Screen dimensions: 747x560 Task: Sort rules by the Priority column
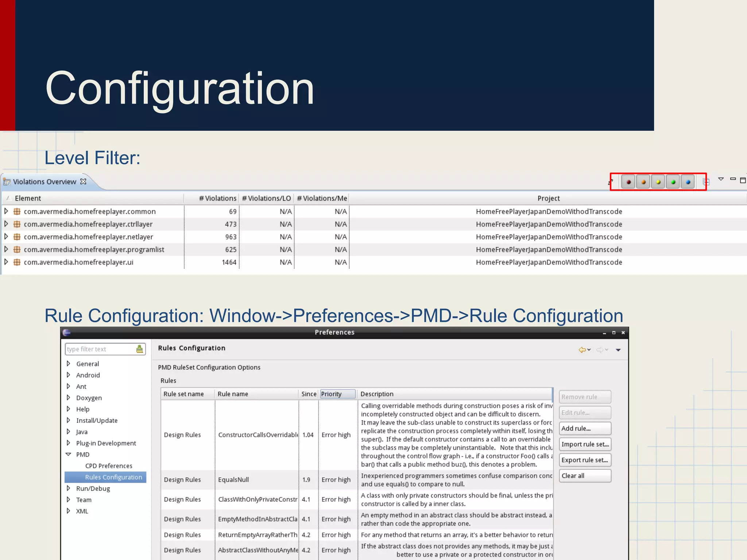click(x=337, y=394)
